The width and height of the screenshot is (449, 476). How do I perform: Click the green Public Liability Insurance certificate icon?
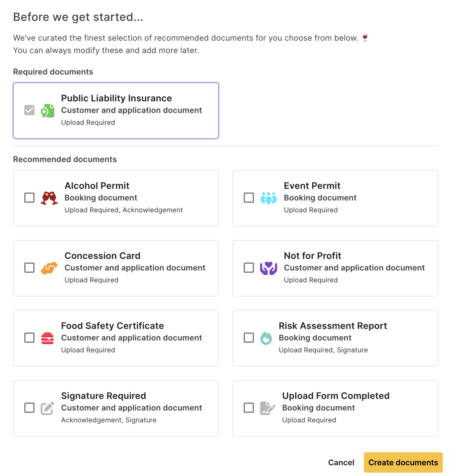pos(47,111)
